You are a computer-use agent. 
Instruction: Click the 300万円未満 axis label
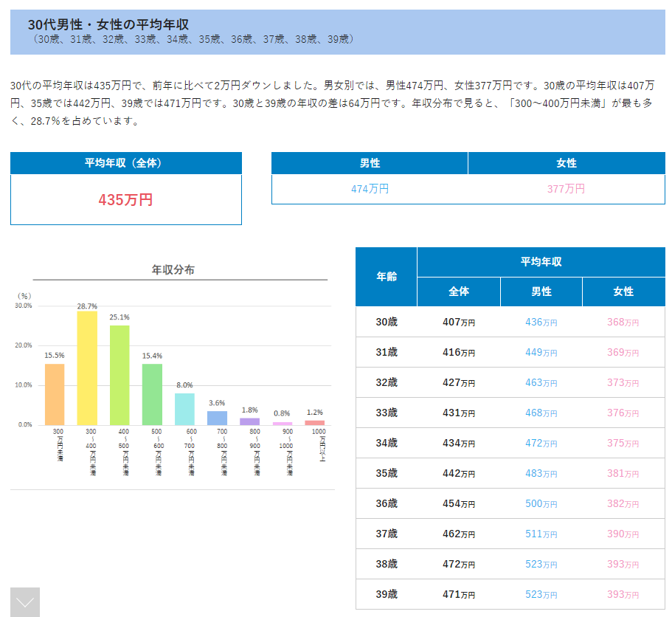[58, 444]
